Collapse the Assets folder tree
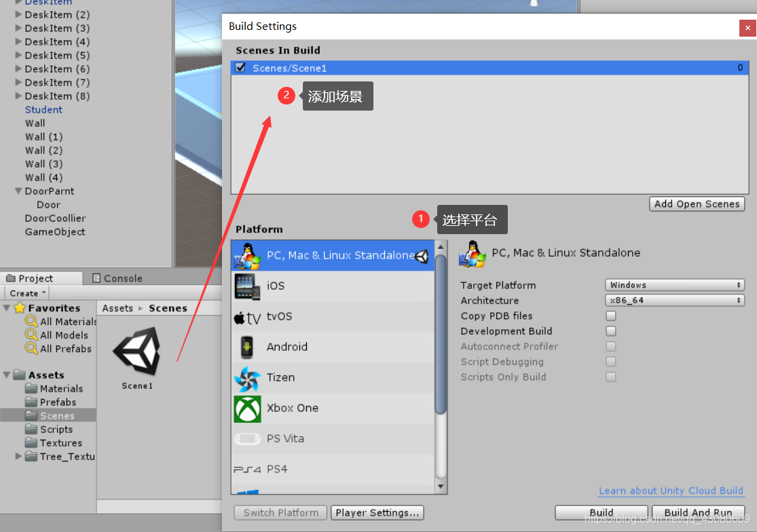The height and width of the screenshot is (532, 757). click(7, 375)
